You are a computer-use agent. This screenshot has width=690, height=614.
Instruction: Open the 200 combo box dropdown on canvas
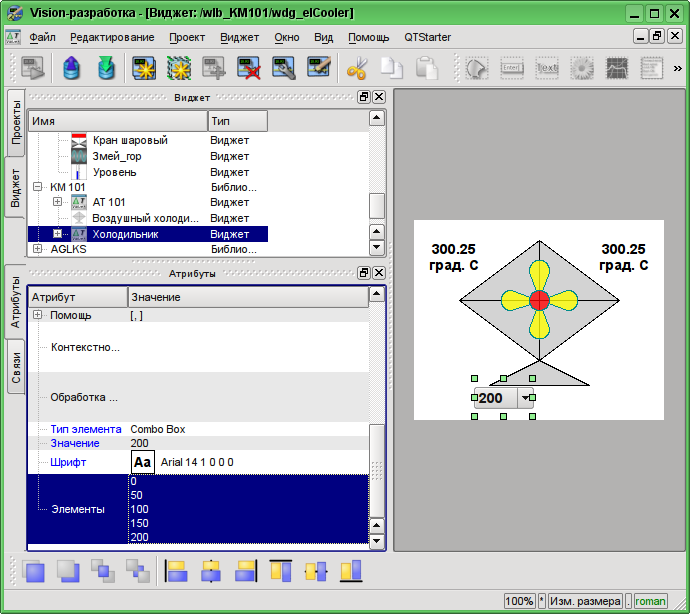coord(525,398)
